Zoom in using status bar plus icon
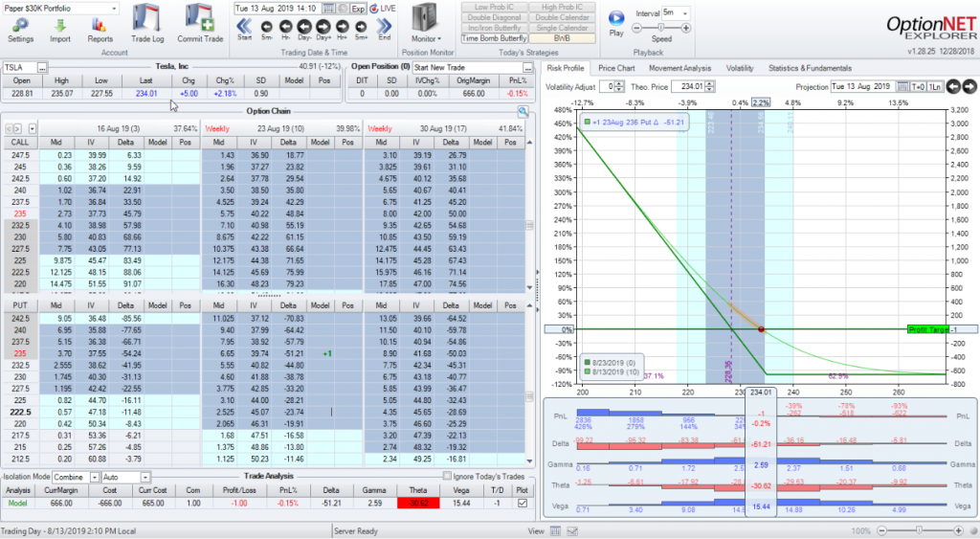The width and height of the screenshot is (980, 539). click(958, 531)
